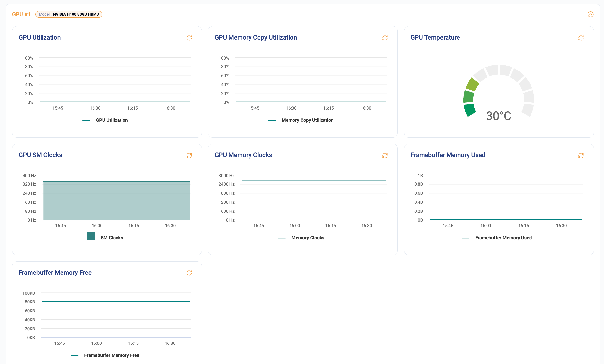Click the GPU Temperature chart title
This screenshot has width=604, height=364.
pos(435,38)
